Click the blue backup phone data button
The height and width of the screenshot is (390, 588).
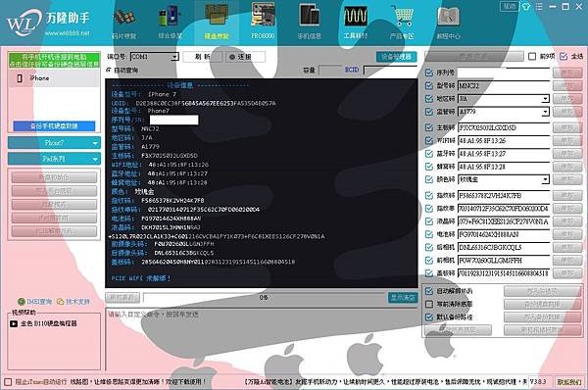tap(54, 126)
